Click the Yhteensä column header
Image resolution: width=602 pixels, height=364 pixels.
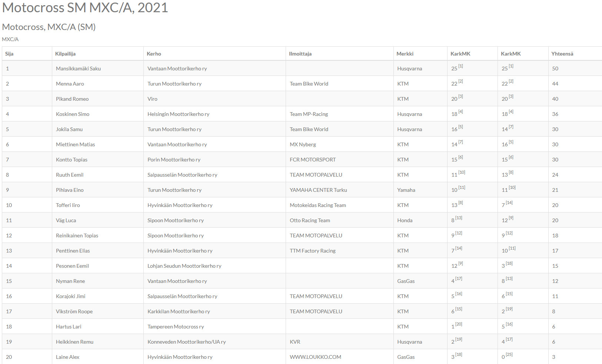tap(562, 54)
